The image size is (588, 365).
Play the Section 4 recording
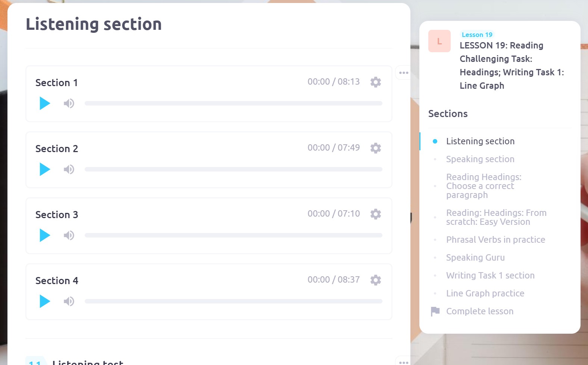click(x=45, y=301)
